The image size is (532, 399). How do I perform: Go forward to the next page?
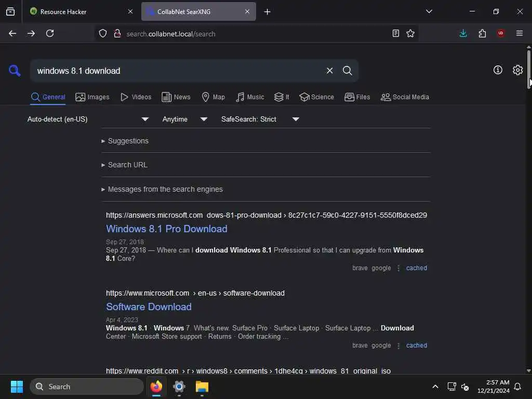31,33
